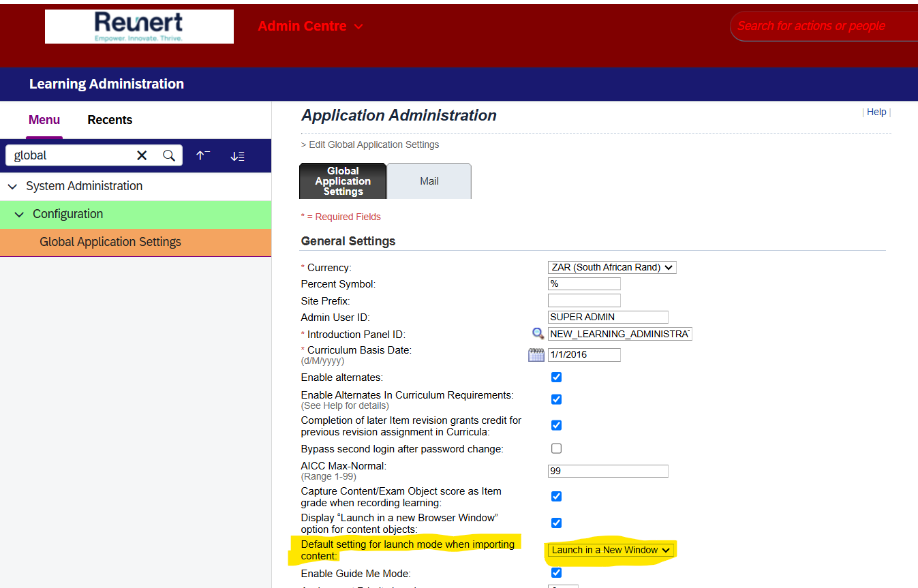Switch to the Recents tab
Viewport: 918px width, 588px height.
pos(110,120)
